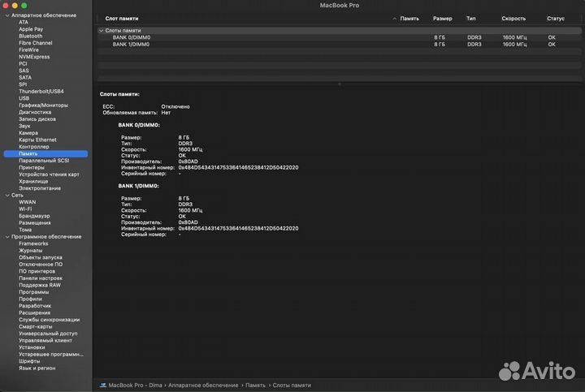Sort by Статус column header
The image size is (585, 392).
(556, 18)
